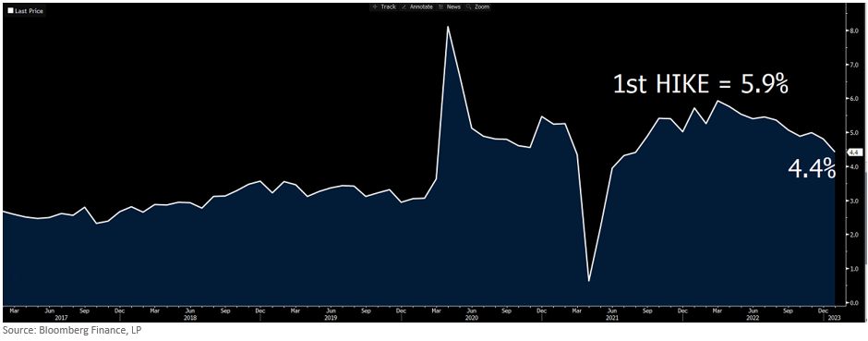Click the 8.0 label on the y-axis
Screen dimensions: 868x341
click(854, 31)
